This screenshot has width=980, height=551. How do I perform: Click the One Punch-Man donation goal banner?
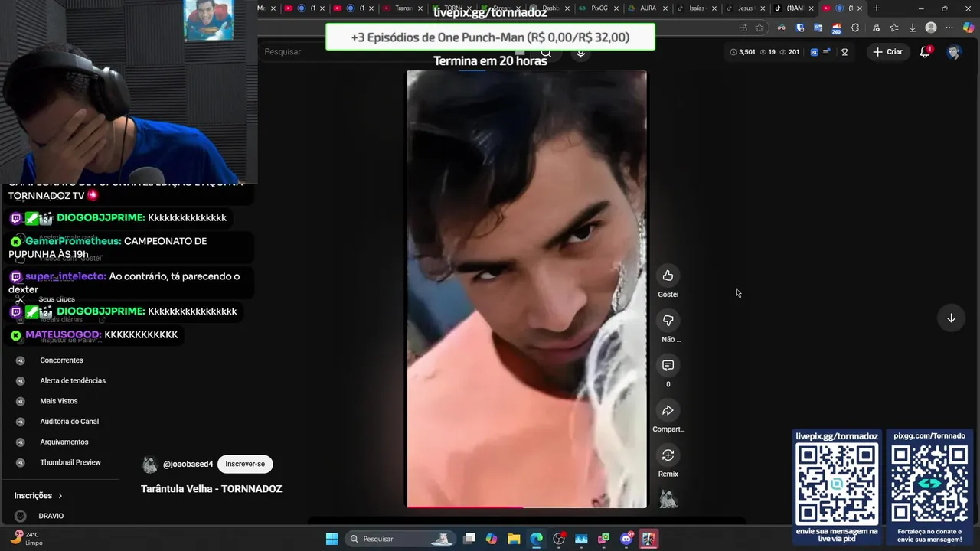coord(490,37)
